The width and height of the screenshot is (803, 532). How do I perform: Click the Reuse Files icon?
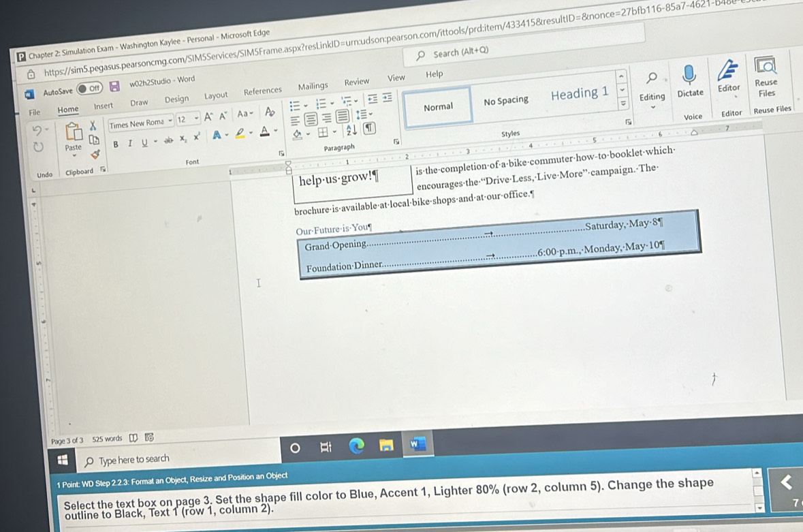pos(766,67)
